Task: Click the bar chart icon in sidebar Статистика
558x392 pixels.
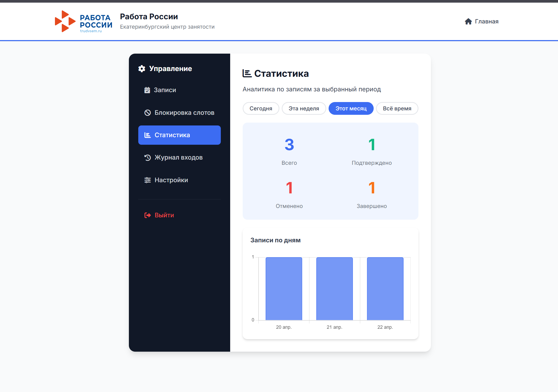Action: [148, 135]
